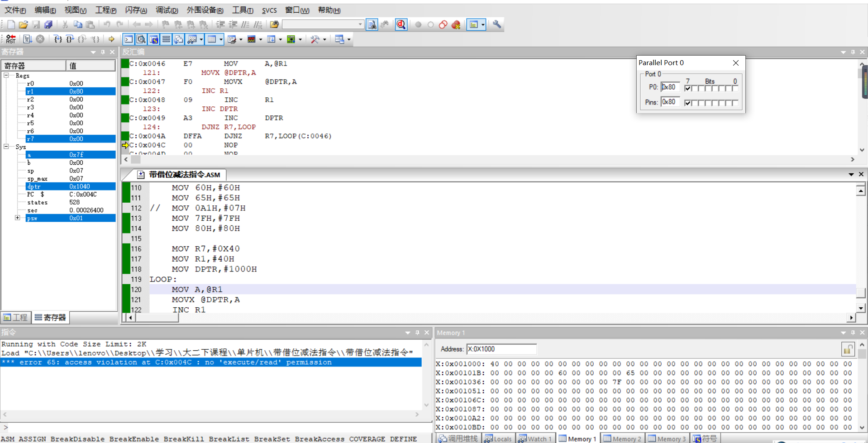Click the Serial Windows icon
Image resolution: width=868 pixels, height=443 pixels.
pos(232,39)
